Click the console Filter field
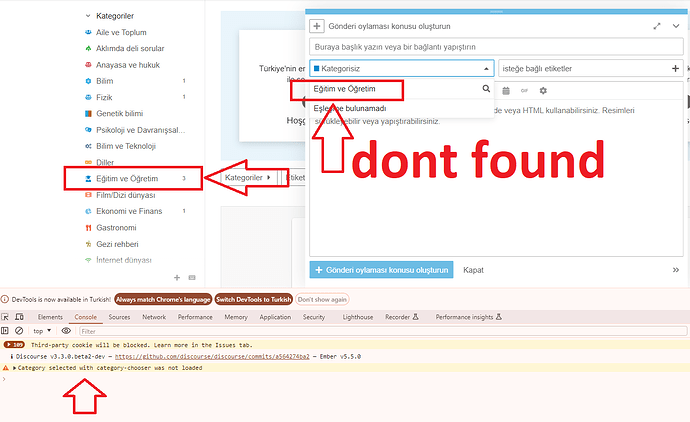This screenshot has height=422, width=690. click(383, 331)
